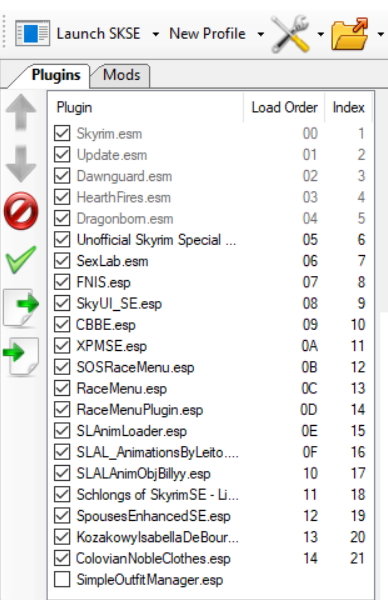Click the import load order icon
Screen dimensions: 388x600
coord(21,356)
